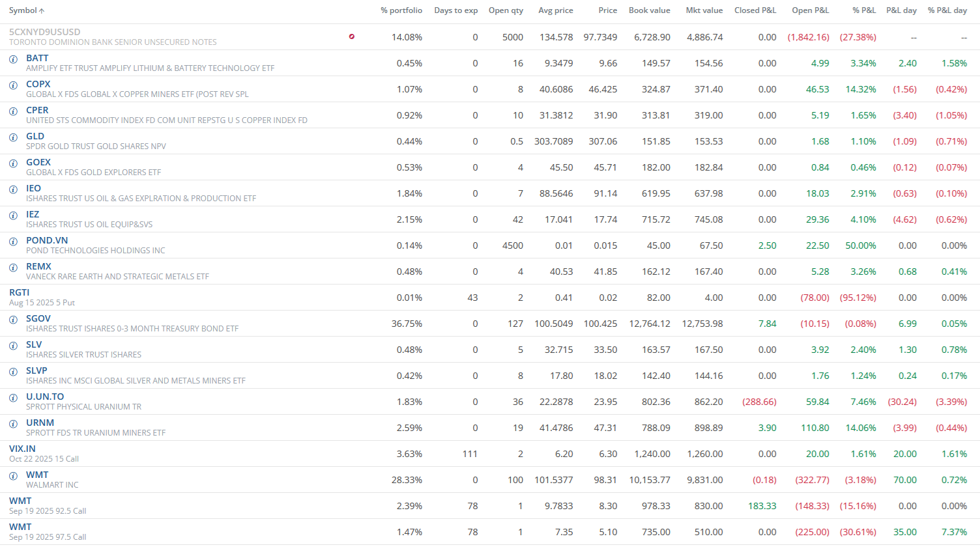Open POND.VN info icon

13,242
